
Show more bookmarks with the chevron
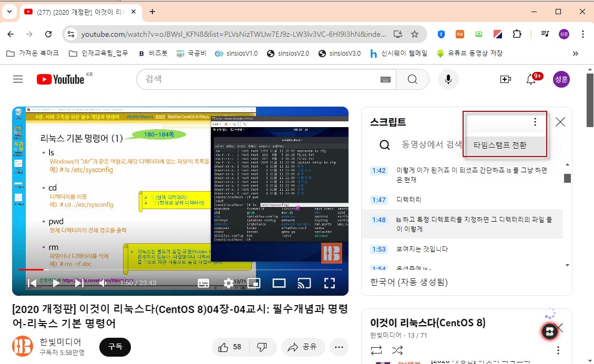coord(576,54)
